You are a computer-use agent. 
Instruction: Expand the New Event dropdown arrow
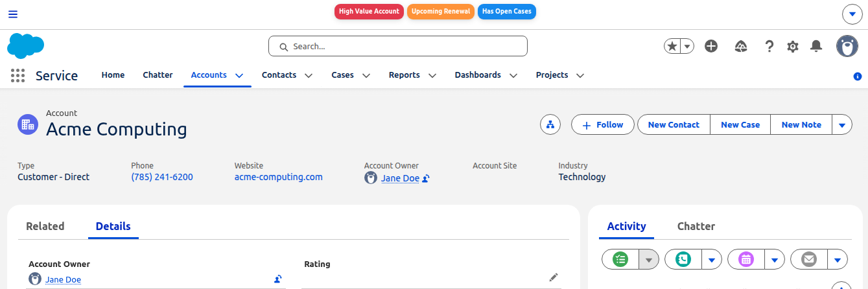(775, 259)
